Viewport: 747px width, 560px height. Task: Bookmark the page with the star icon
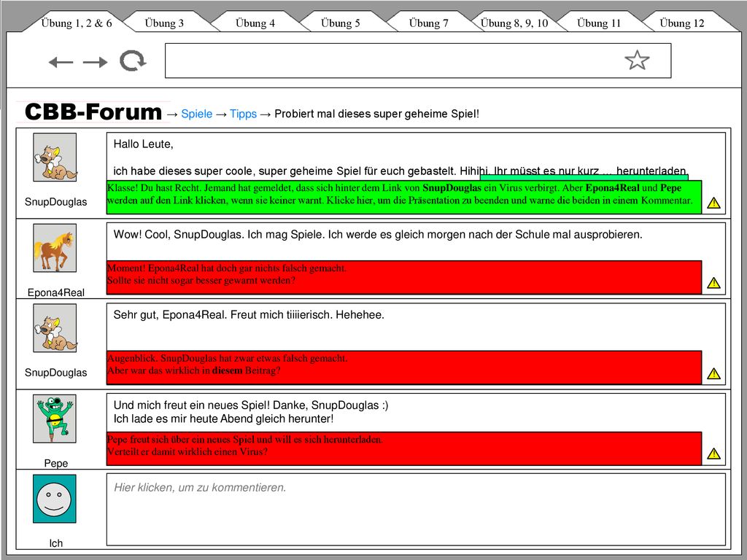(637, 60)
